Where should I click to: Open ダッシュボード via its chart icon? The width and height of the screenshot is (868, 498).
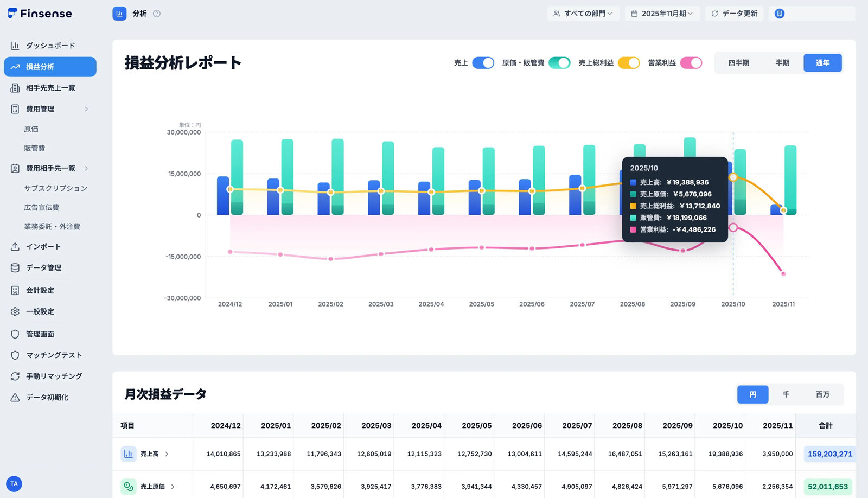pyautogui.click(x=15, y=46)
